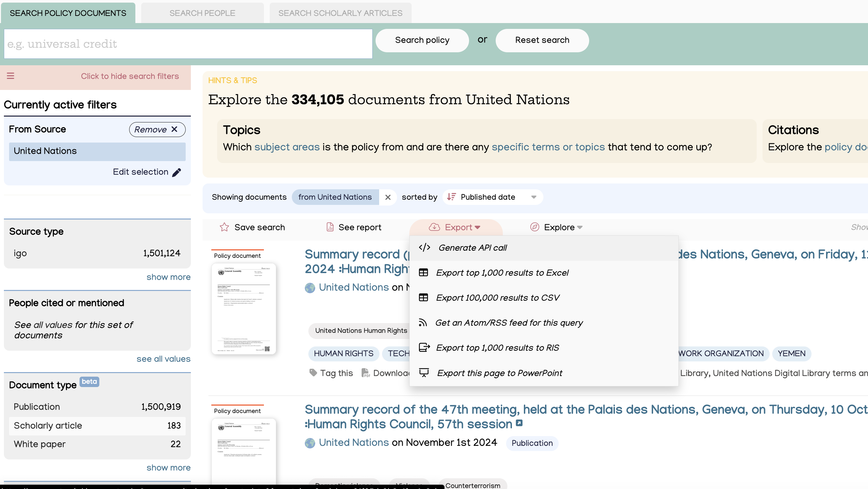Remove the 'from United Nations' filter chip
Image resolution: width=868 pixels, height=489 pixels.
point(388,197)
